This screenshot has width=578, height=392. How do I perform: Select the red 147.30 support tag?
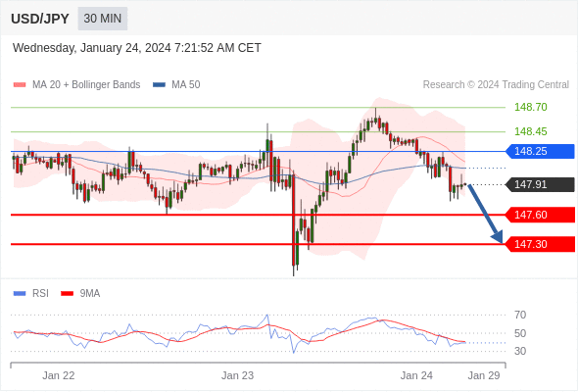click(x=540, y=244)
